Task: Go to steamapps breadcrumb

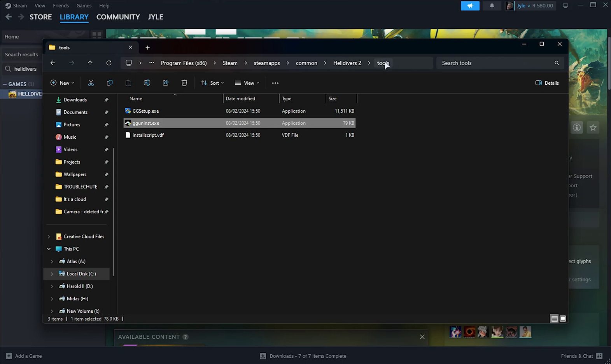Action: coord(267,63)
